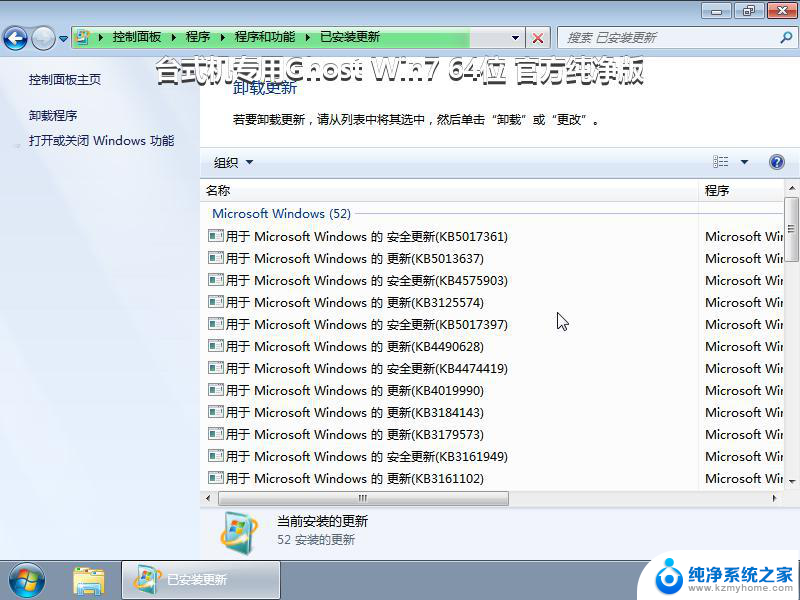Click the search magnifier icon

[x=786, y=37]
